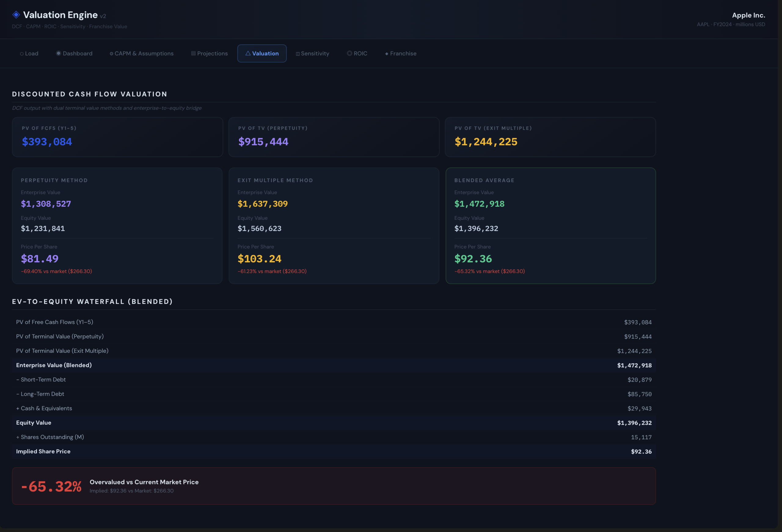
Task: Click the square icon next to Projections
Action: [x=193, y=53]
